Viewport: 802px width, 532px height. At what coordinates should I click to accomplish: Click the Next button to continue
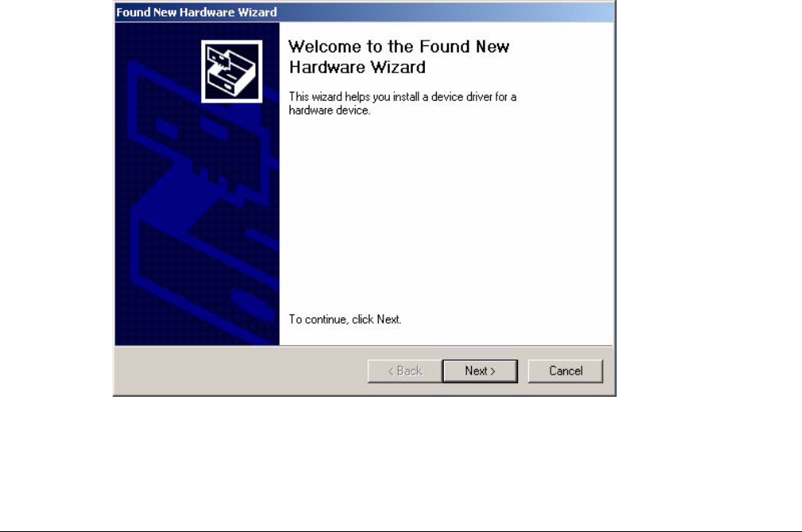480,371
